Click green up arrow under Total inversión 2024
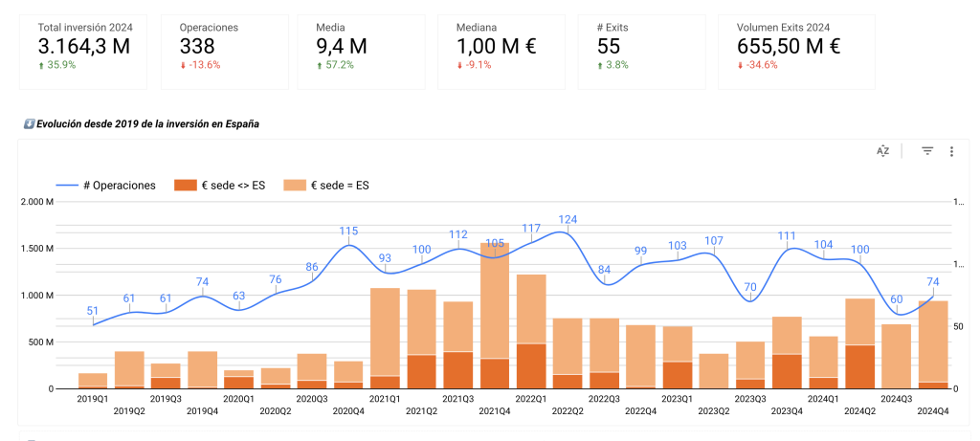 pos(42,65)
